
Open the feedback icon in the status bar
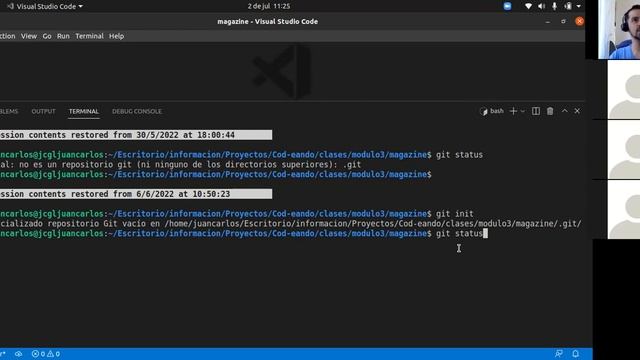tap(559, 353)
